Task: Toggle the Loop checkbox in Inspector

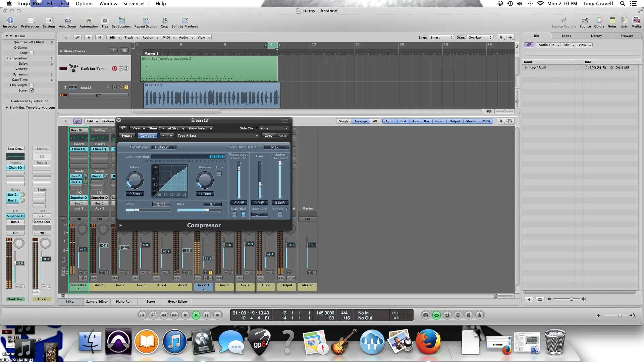Action: 32,53
